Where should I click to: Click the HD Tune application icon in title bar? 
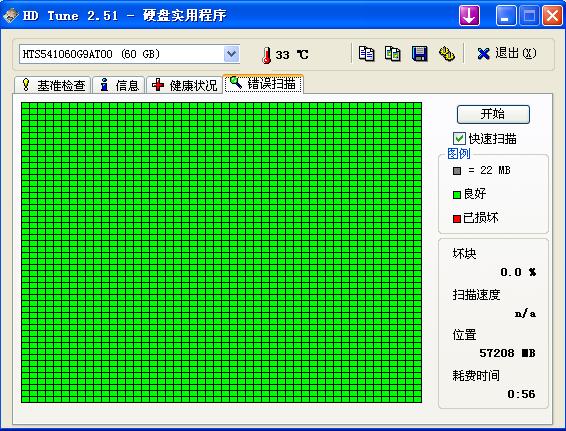[10, 15]
